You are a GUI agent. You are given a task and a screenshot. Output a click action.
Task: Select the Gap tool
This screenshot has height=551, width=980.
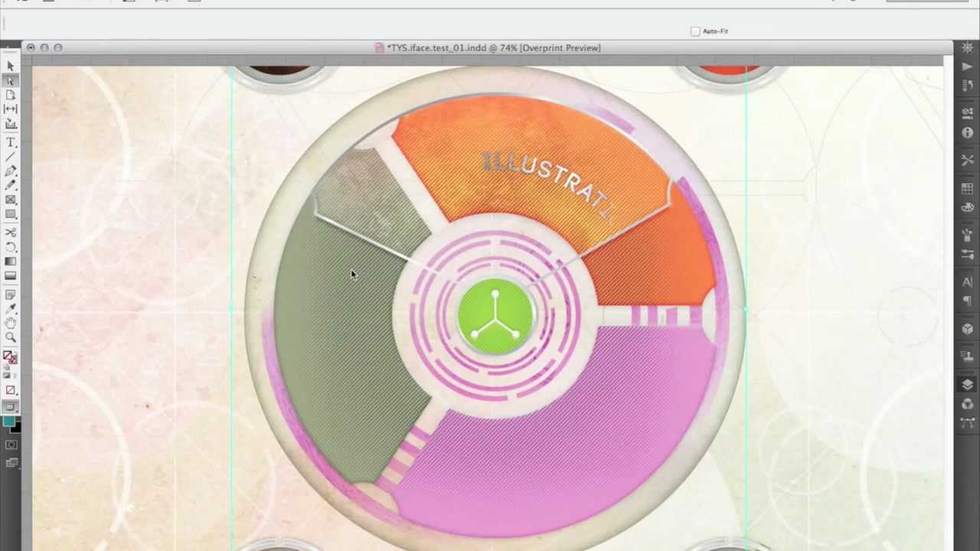pos(11,109)
